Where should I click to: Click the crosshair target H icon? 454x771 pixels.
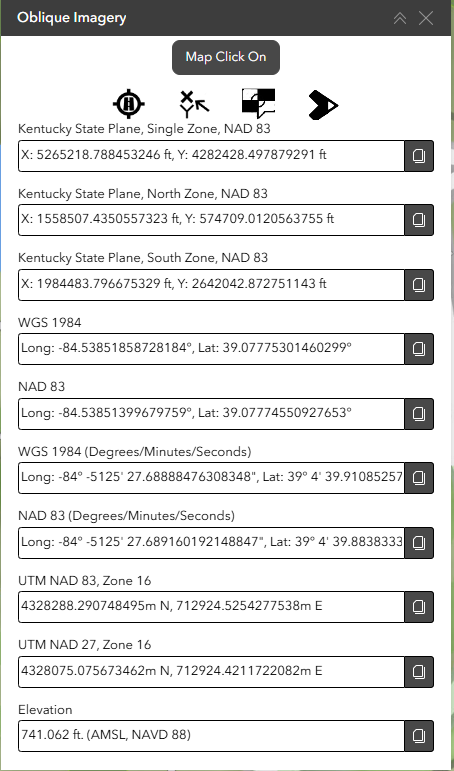point(129,104)
